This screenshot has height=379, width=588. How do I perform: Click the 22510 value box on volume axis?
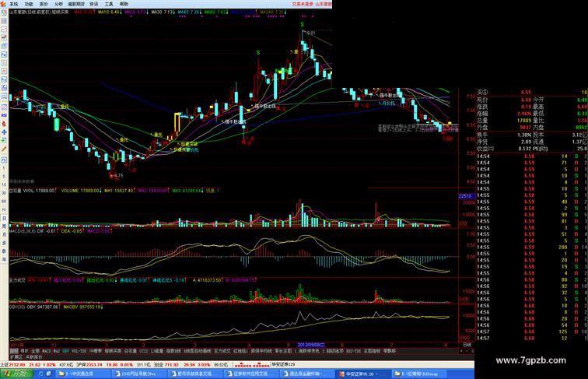click(x=467, y=196)
